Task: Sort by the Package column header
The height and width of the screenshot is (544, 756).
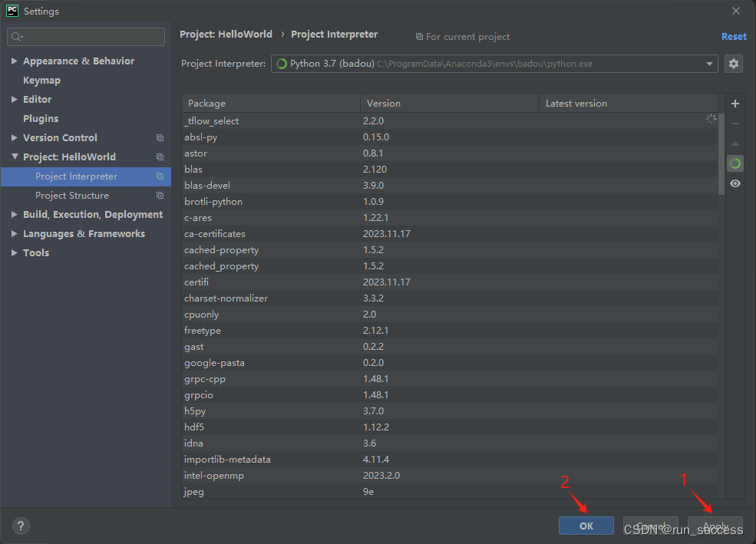Action: pos(271,103)
